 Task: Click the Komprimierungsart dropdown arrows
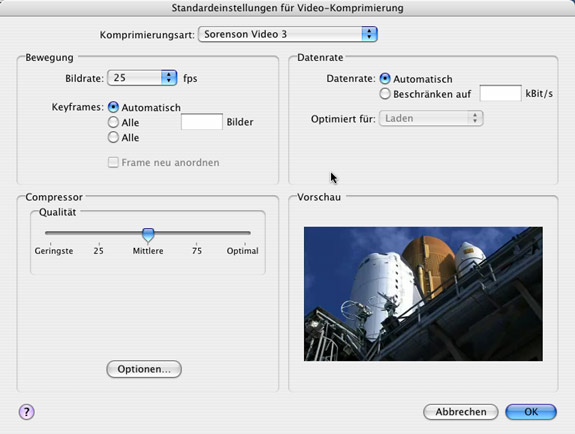point(369,34)
